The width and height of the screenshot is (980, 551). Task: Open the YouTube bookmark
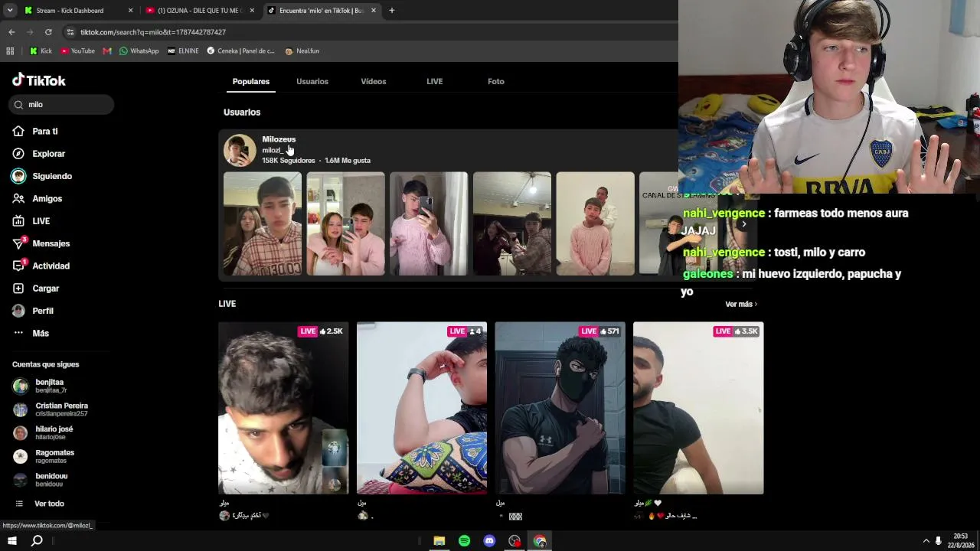click(77, 51)
